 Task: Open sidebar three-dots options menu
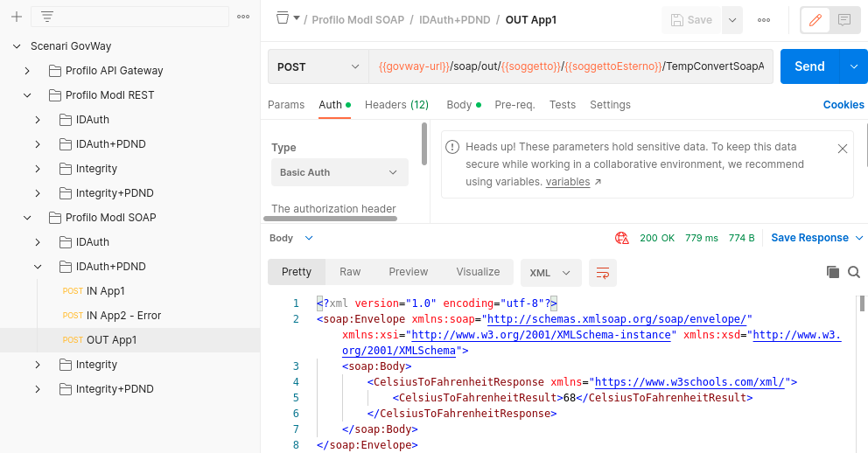click(x=243, y=17)
